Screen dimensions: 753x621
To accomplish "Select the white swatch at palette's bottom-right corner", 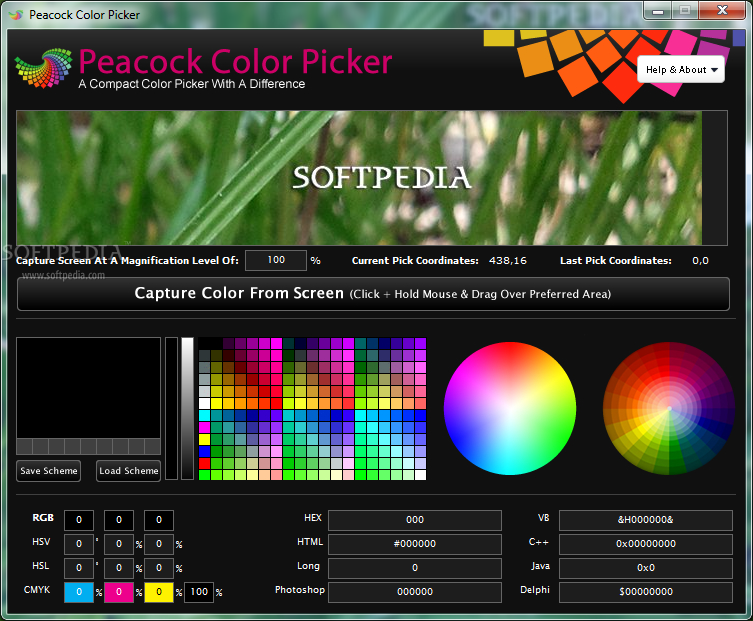I will [421, 475].
